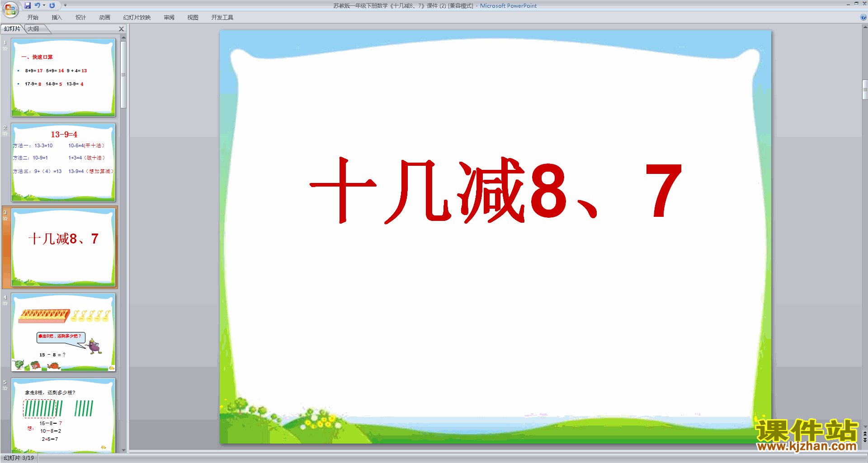Image resolution: width=868 pixels, height=463 pixels.
Task: Click slide 1 animation star icon
Action: [5, 49]
